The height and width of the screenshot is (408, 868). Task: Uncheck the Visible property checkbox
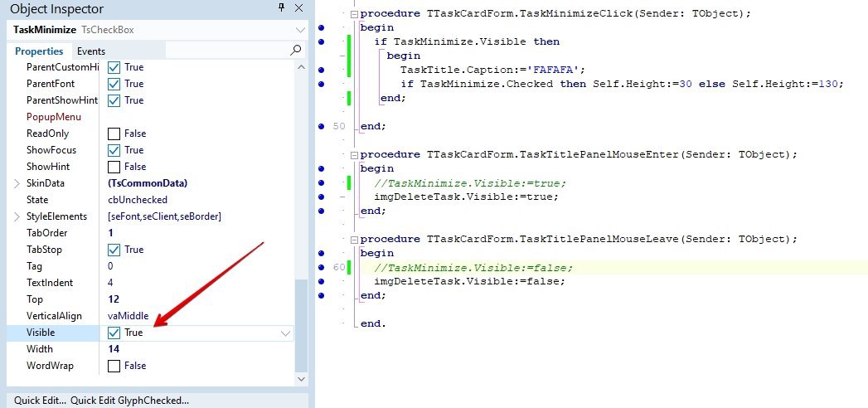(x=114, y=333)
